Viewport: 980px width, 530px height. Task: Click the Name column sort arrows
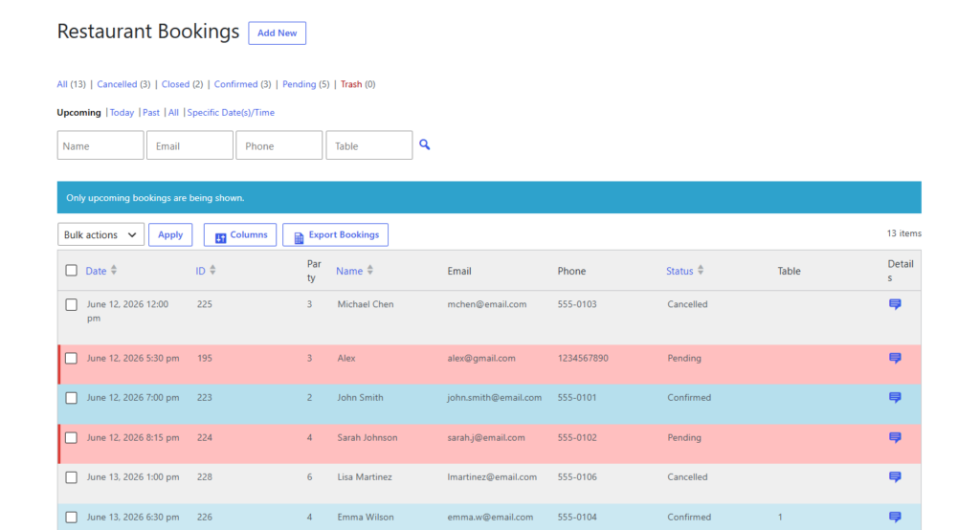click(x=370, y=270)
